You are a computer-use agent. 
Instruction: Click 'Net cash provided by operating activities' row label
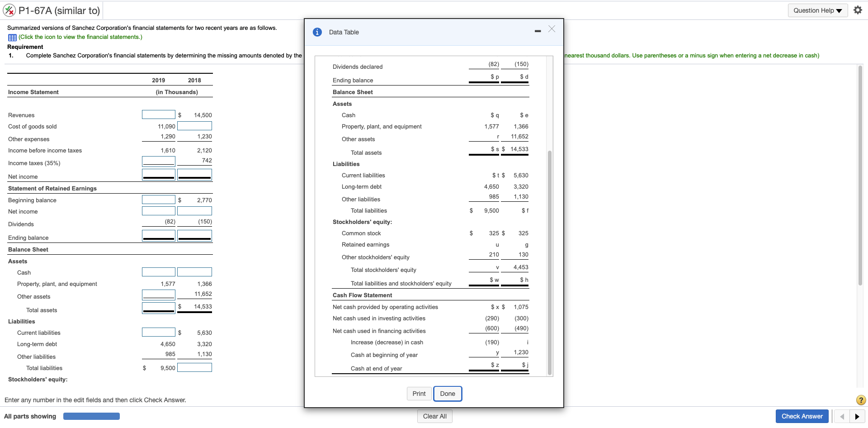[385, 307]
